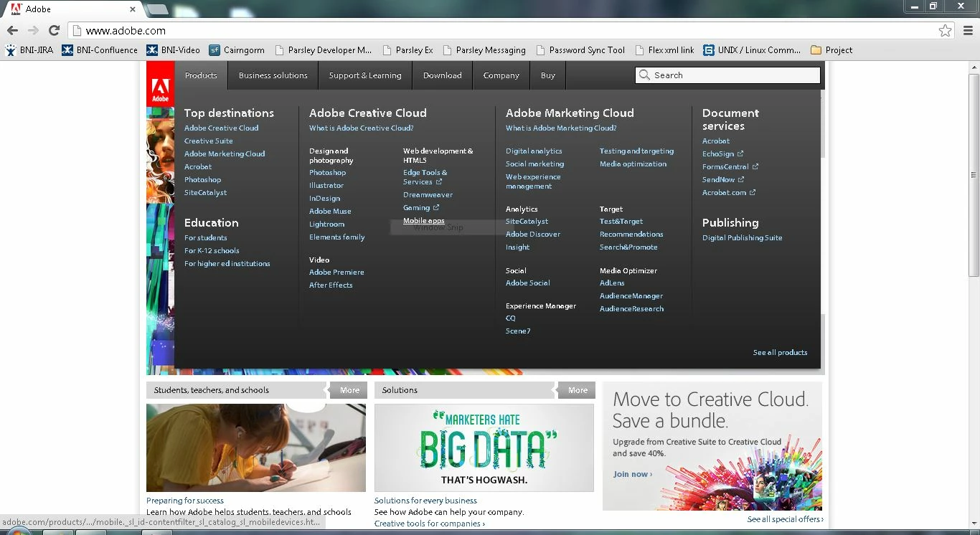The height and width of the screenshot is (535, 980).
Task: Click the magnifier icon in the Search box
Action: (x=644, y=75)
